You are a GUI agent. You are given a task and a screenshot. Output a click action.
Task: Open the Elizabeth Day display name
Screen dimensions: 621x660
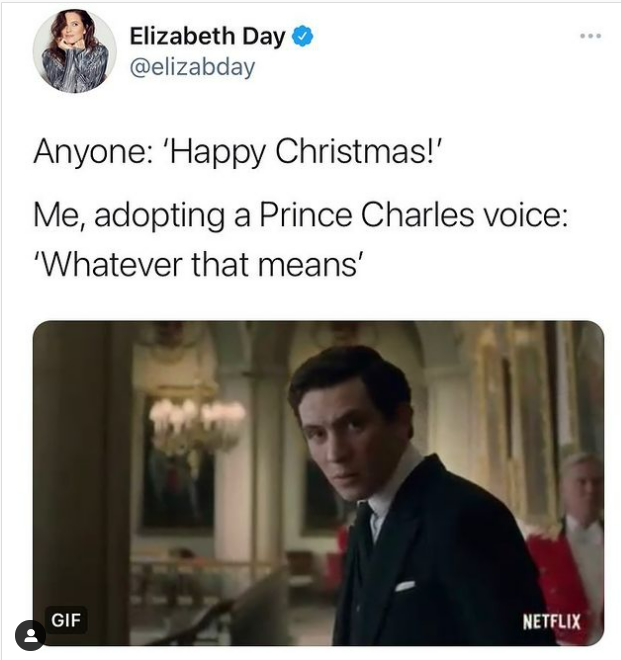[208, 36]
